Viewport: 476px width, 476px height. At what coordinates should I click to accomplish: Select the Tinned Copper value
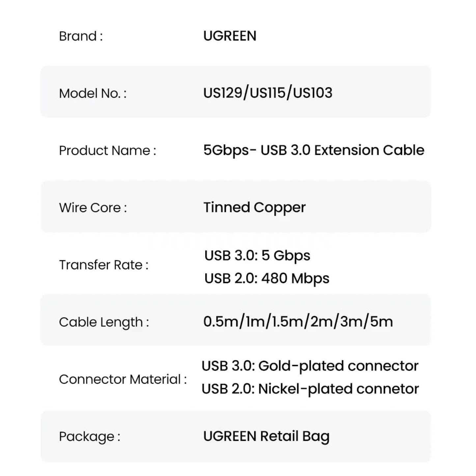tap(254, 208)
